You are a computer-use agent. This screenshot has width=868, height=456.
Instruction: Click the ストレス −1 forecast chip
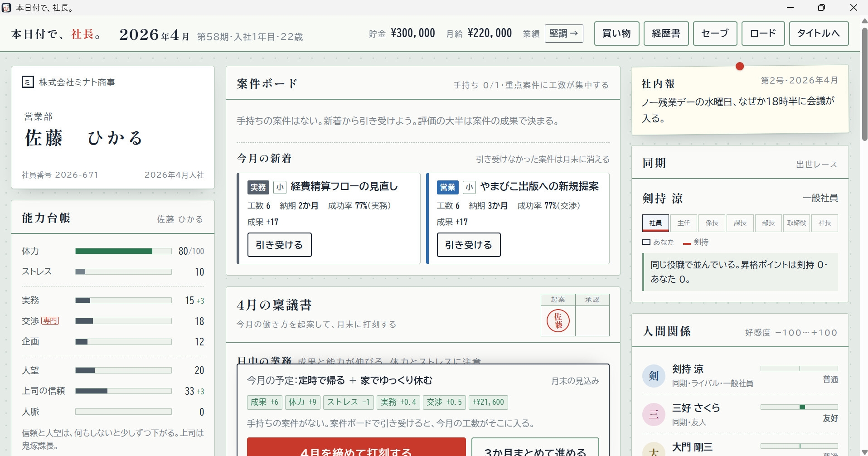coord(349,402)
